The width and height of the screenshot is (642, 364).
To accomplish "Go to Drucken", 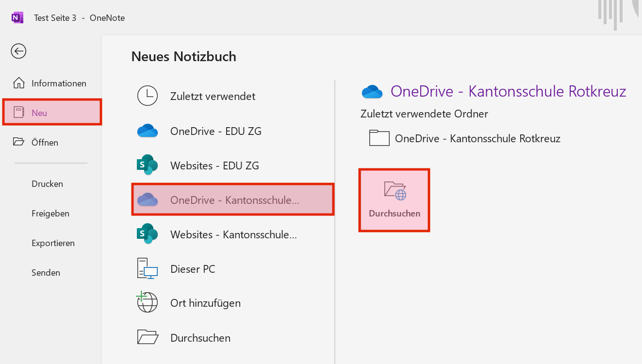I will [x=47, y=184].
